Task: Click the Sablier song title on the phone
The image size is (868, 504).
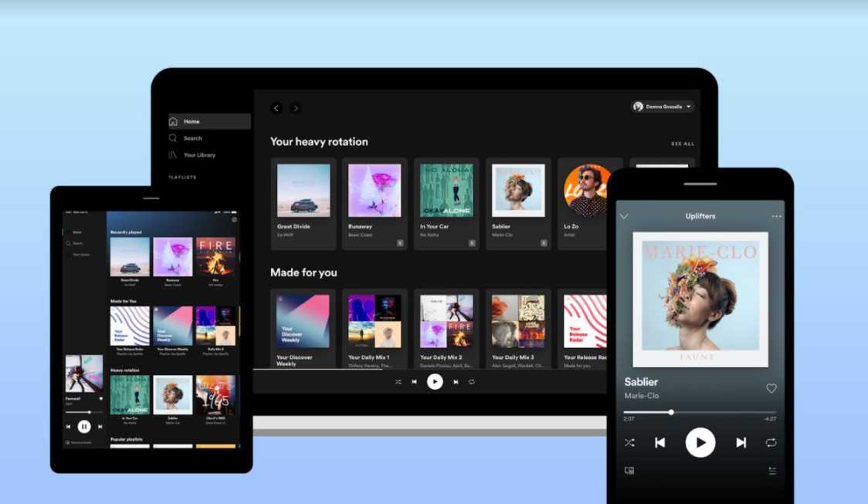Action: click(x=641, y=382)
